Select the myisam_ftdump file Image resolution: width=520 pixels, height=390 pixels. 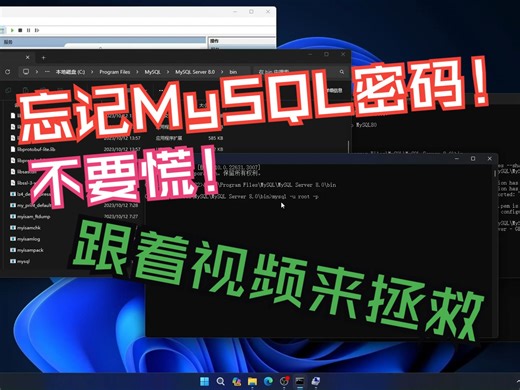(33, 217)
